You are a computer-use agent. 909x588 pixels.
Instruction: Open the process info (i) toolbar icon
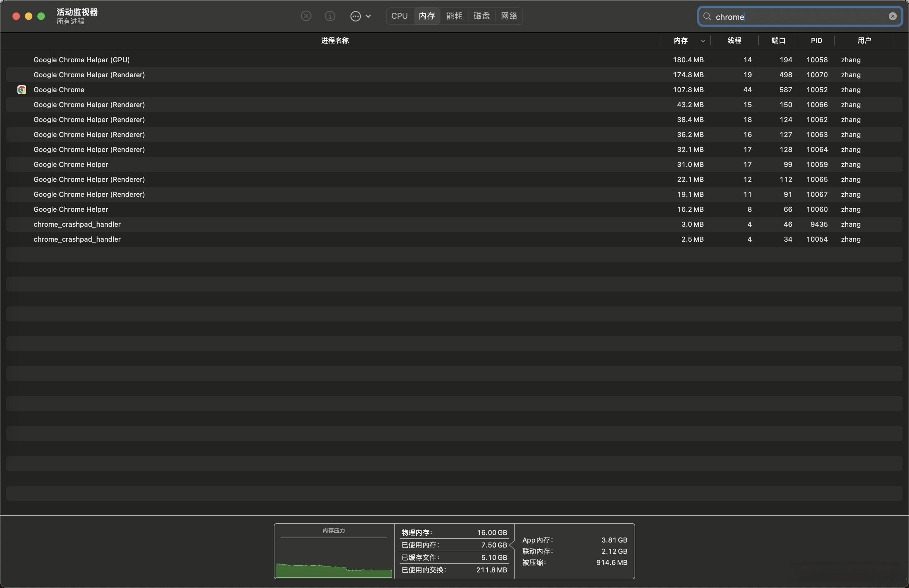click(x=330, y=16)
